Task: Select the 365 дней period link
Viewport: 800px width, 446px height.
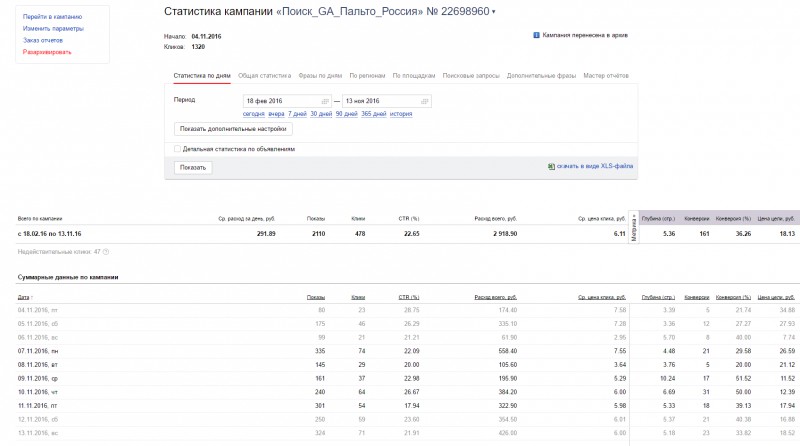Action: pos(373,114)
